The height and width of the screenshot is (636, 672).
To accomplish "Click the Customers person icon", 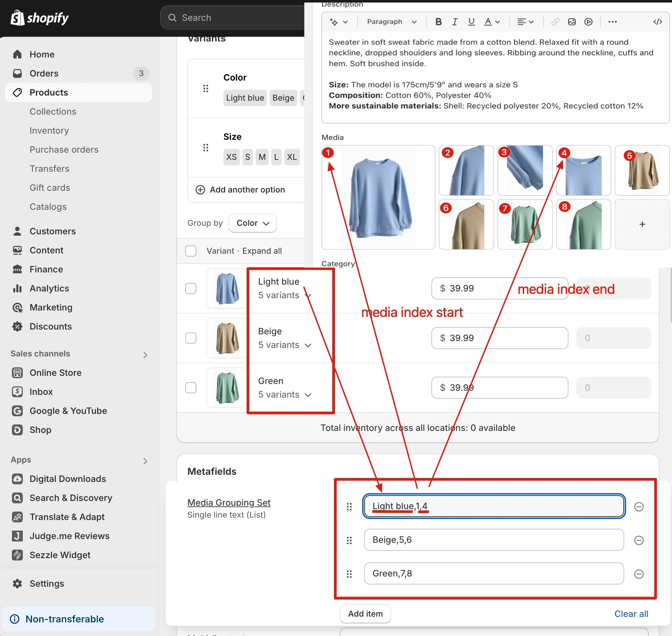I will [17, 231].
